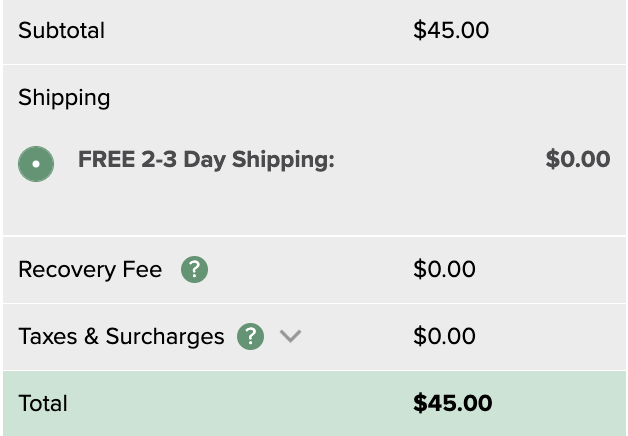Click the bold Total amount $45.00
The width and height of the screenshot is (628, 436).
(452, 403)
